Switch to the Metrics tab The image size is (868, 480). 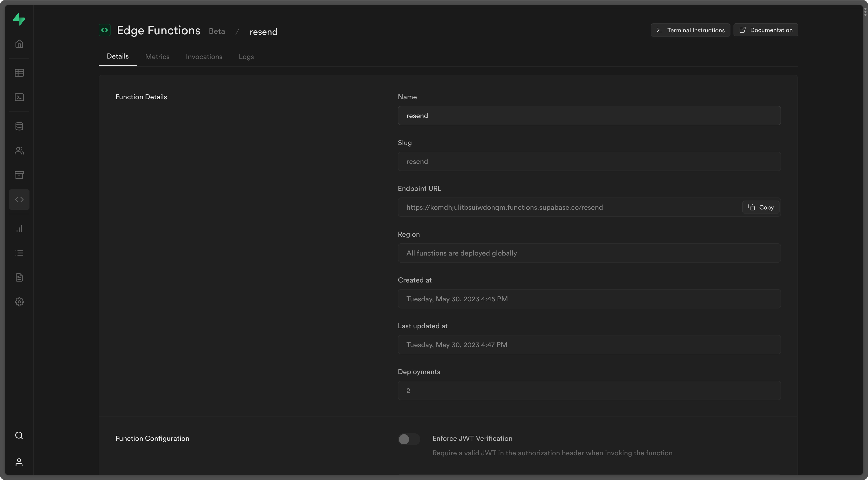[x=157, y=57]
